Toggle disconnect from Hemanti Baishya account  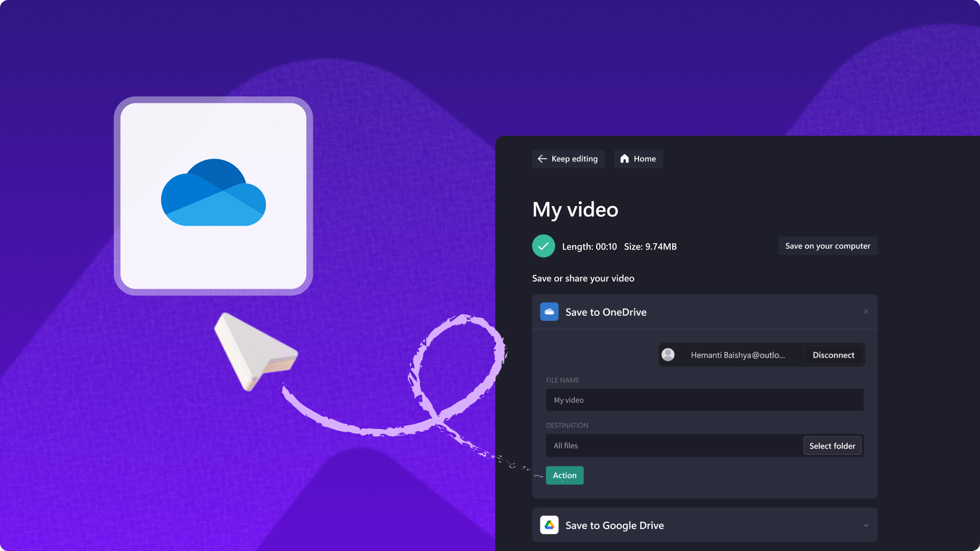(834, 355)
